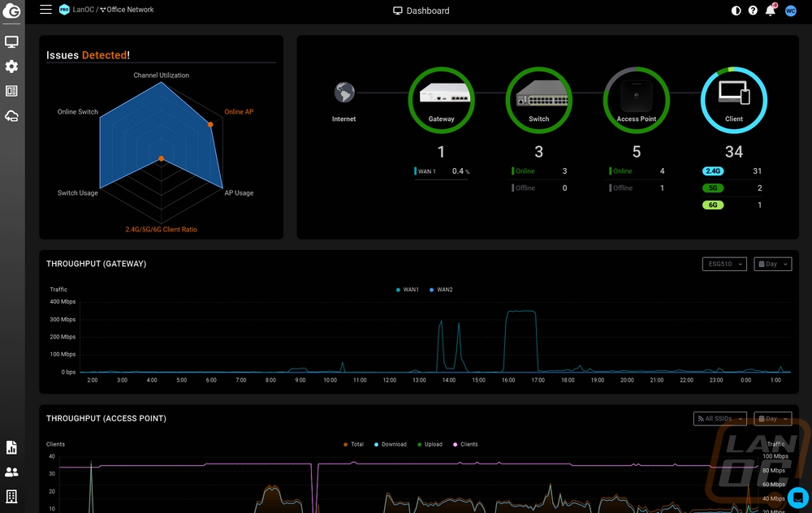Image resolution: width=812 pixels, height=513 pixels.
Task: Click the Access Point topology circle
Action: click(637, 100)
